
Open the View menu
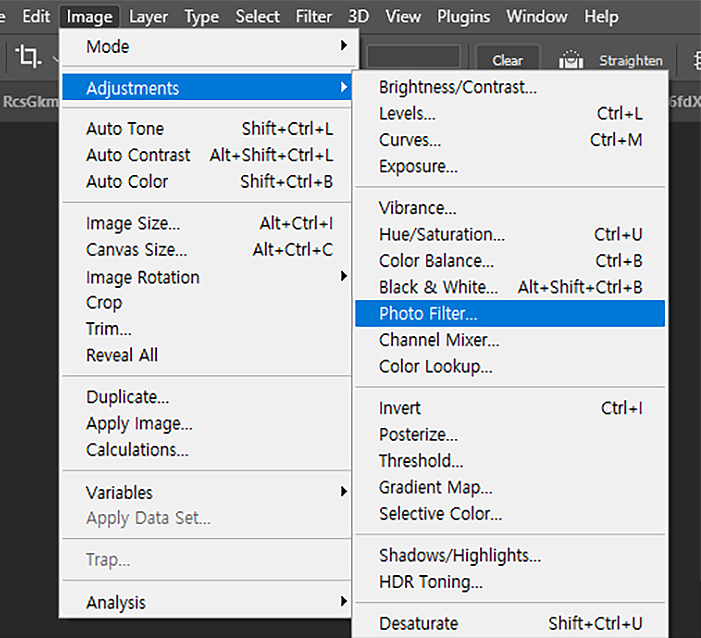click(403, 17)
